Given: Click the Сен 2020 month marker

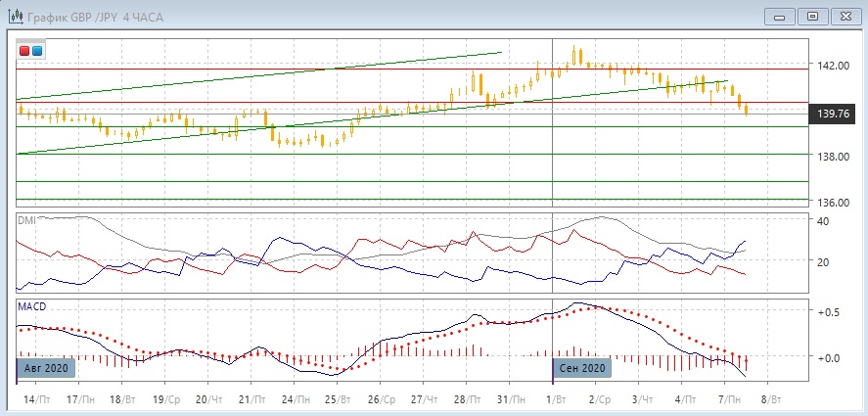Looking at the screenshot, I should 583,368.
